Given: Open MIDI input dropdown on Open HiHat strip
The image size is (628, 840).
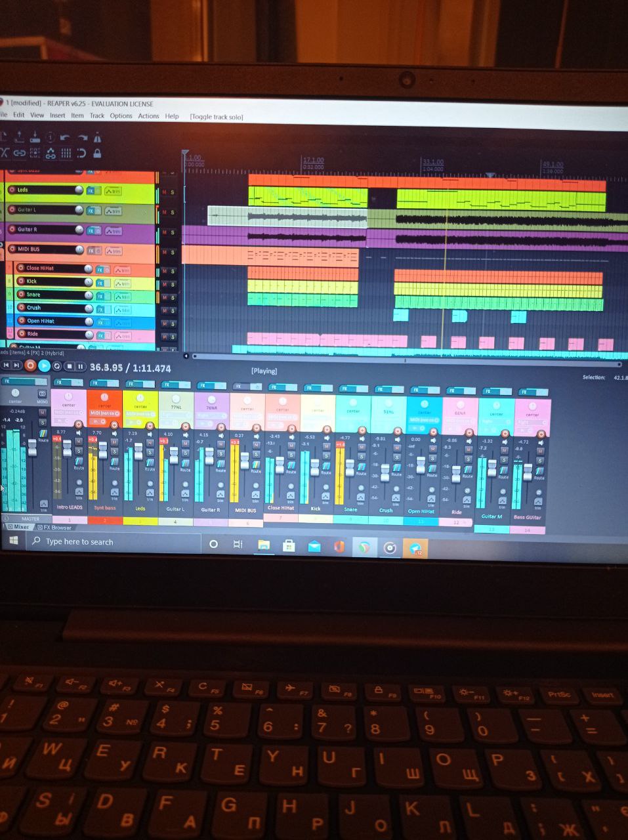Looking at the screenshot, I should tap(425, 420).
